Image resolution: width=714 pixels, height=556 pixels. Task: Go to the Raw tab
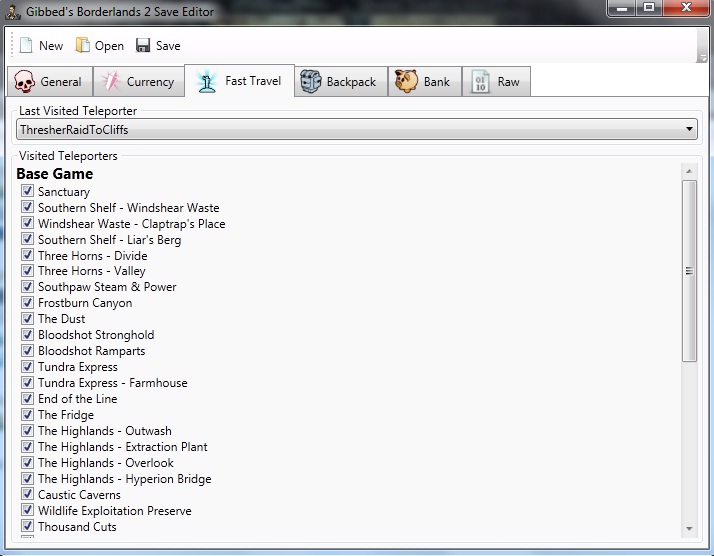(496, 82)
